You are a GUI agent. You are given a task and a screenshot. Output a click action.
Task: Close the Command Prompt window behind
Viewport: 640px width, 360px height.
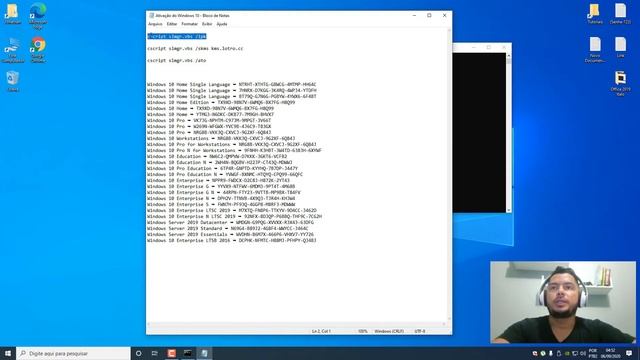[504, 47]
